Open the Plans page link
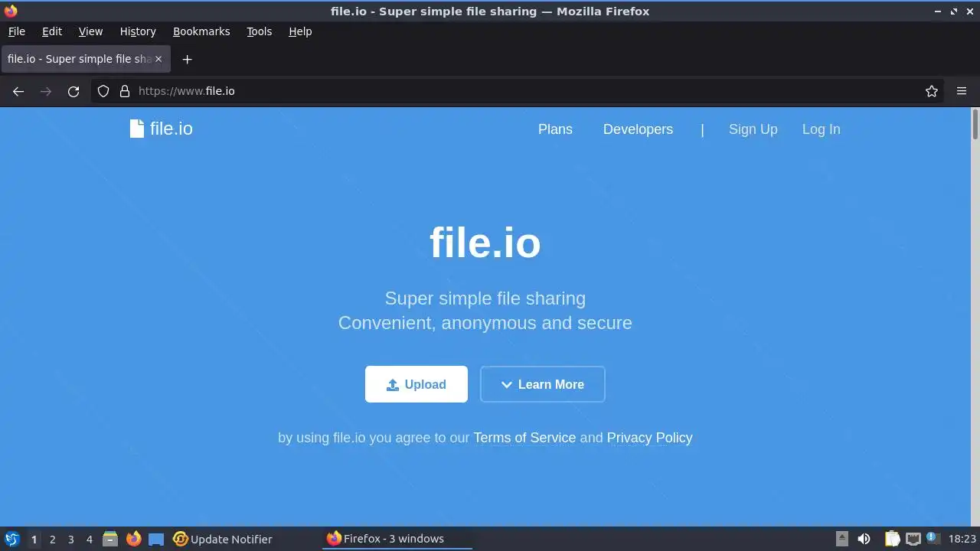Image resolution: width=980 pixels, height=551 pixels. coord(555,129)
